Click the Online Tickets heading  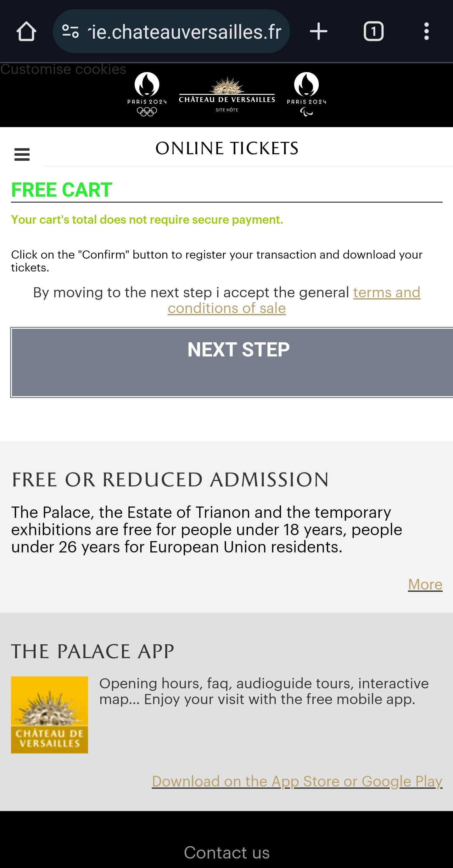coord(227,148)
